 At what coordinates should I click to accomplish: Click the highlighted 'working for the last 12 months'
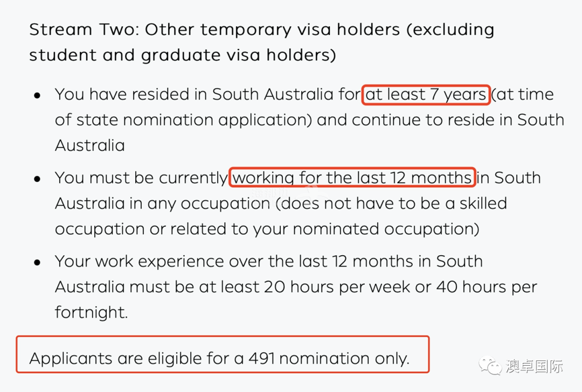point(352,178)
